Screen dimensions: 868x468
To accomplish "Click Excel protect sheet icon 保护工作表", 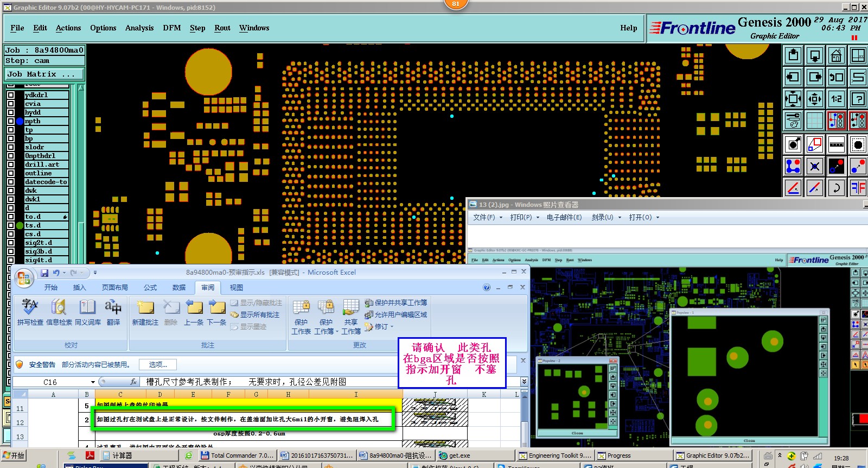I will pos(301,317).
